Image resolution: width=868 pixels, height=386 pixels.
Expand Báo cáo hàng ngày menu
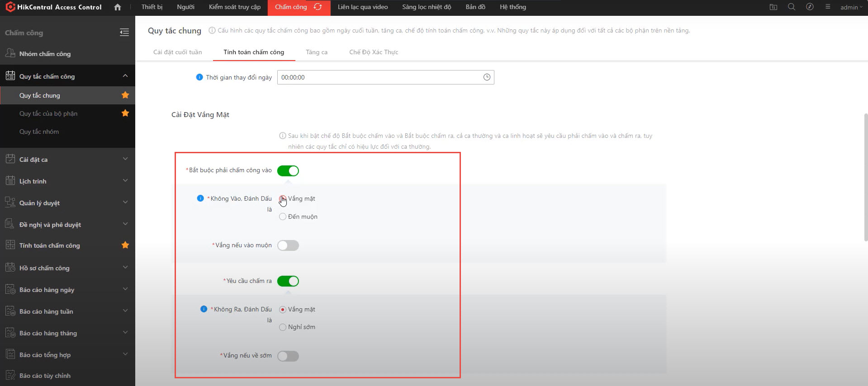pyautogui.click(x=125, y=289)
